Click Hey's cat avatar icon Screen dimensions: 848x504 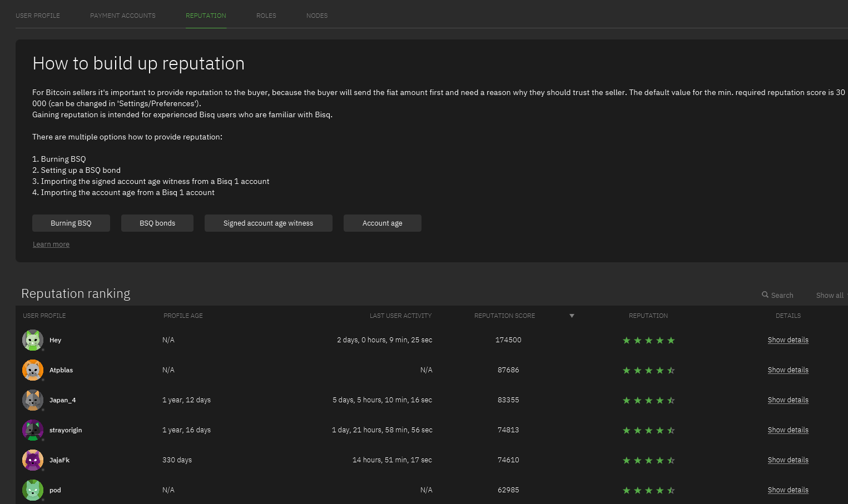[x=33, y=340]
